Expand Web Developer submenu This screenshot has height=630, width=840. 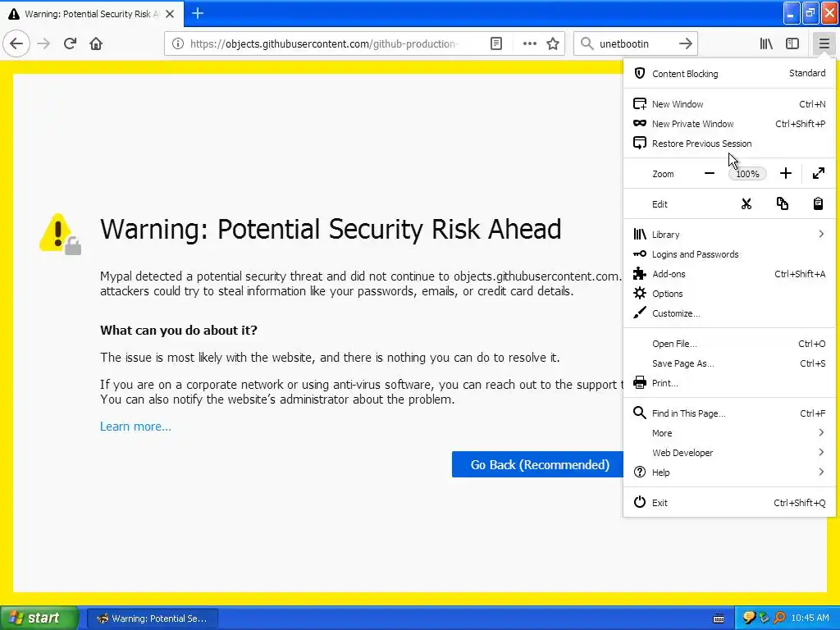pyautogui.click(x=729, y=453)
